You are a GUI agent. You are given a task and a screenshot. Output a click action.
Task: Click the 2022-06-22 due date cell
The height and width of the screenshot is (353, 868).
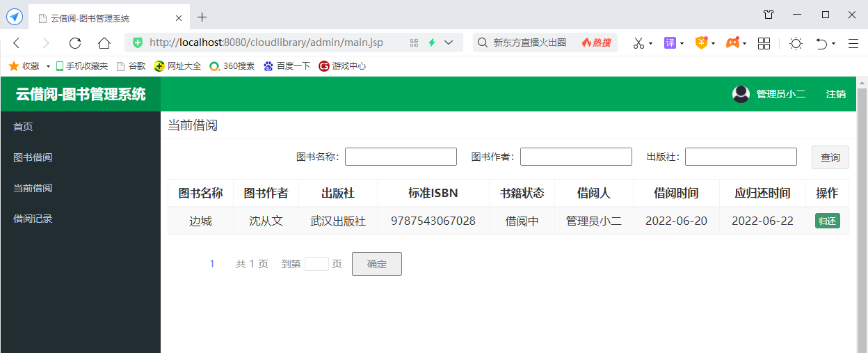click(762, 221)
